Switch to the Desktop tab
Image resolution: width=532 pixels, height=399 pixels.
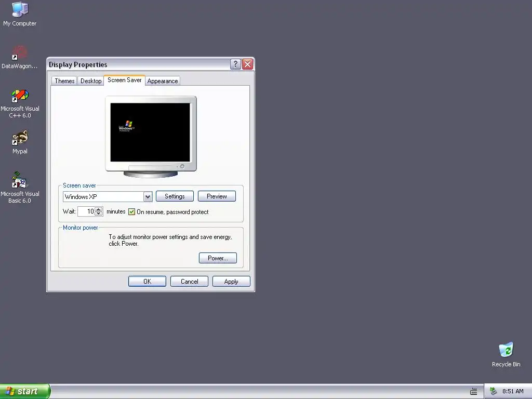point(91,81)
